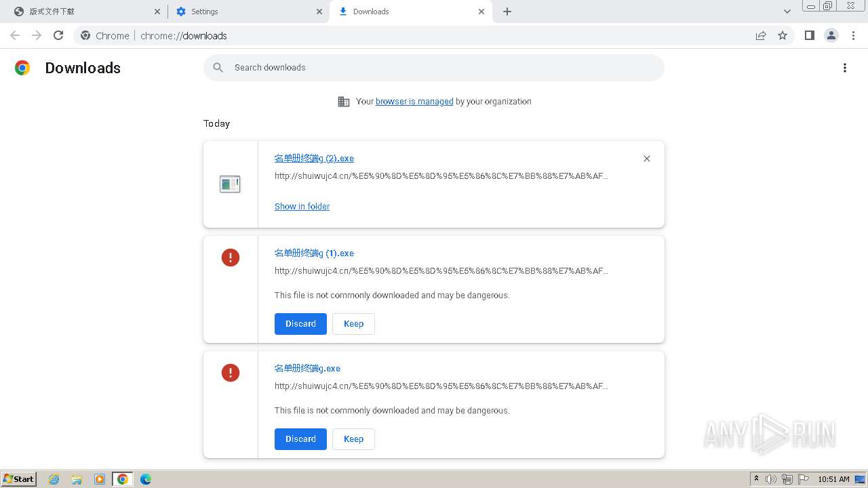The height and width of the screenshot is (488, 868).
Task: Bookmark this tab with star icon
Action: pyautogui.click(x=783, y=35)
